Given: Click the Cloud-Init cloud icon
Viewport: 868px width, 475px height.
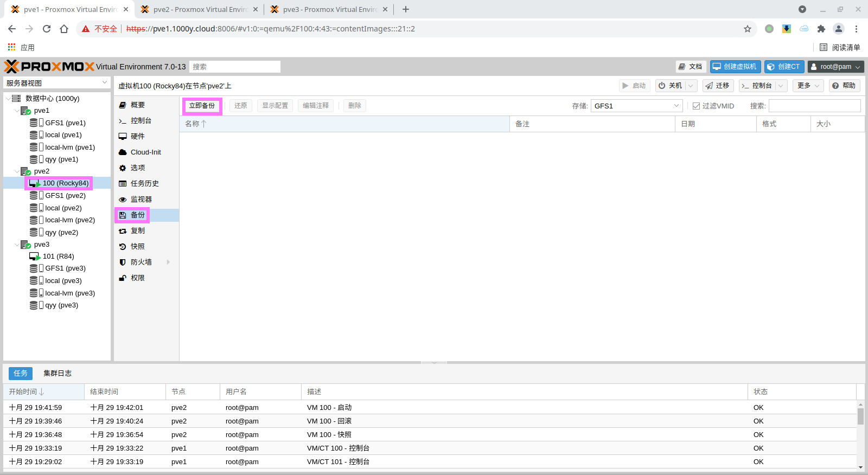Looking at the screenshot, I should (123, 152).
